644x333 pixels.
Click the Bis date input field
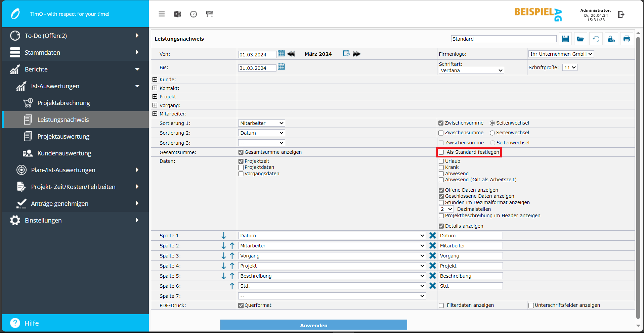[257, 68]
